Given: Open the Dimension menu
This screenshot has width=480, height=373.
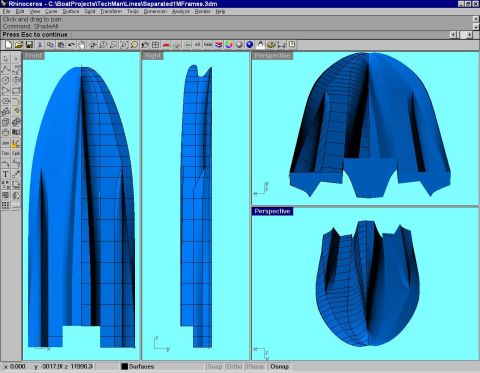Looking at the screenshot, I should pos(155,12).
